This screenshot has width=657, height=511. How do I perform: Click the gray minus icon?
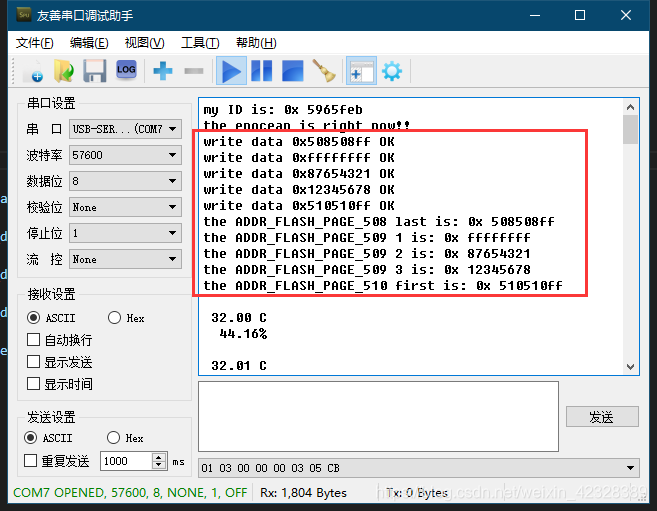point(194,71)
